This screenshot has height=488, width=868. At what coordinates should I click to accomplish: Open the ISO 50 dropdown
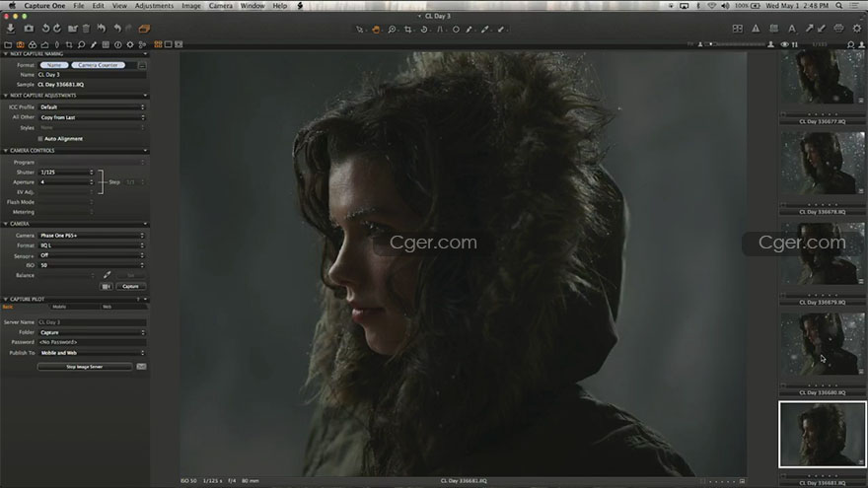click(x=92, y=265)
